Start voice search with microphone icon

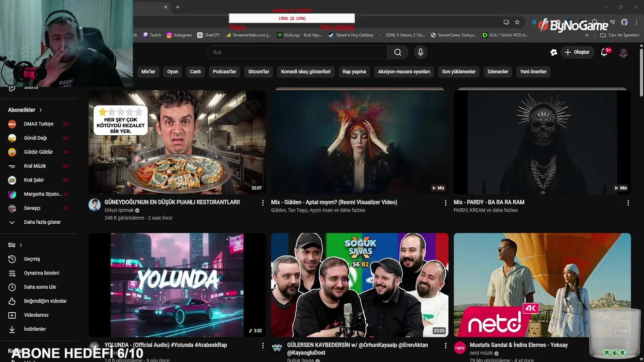(421, 52)
